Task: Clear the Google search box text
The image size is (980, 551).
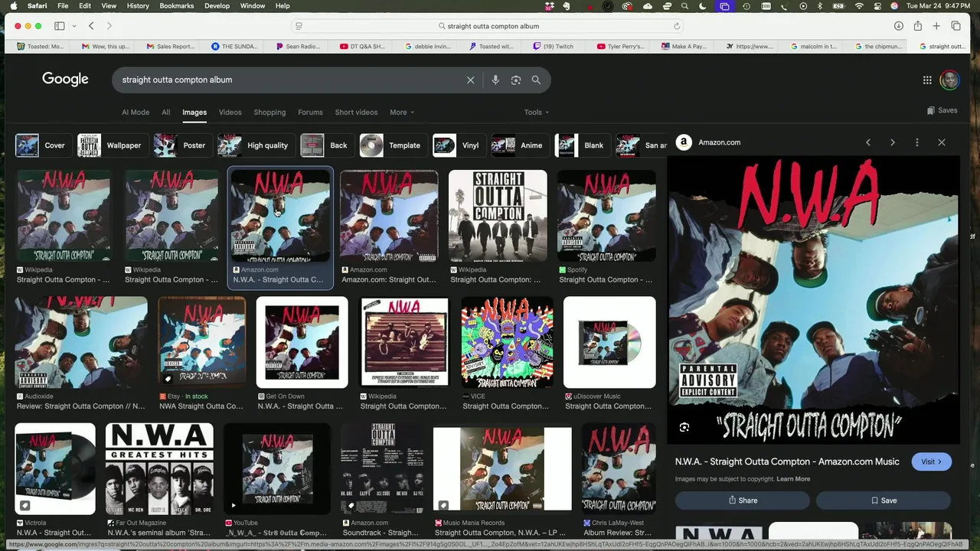Action: 470,80
